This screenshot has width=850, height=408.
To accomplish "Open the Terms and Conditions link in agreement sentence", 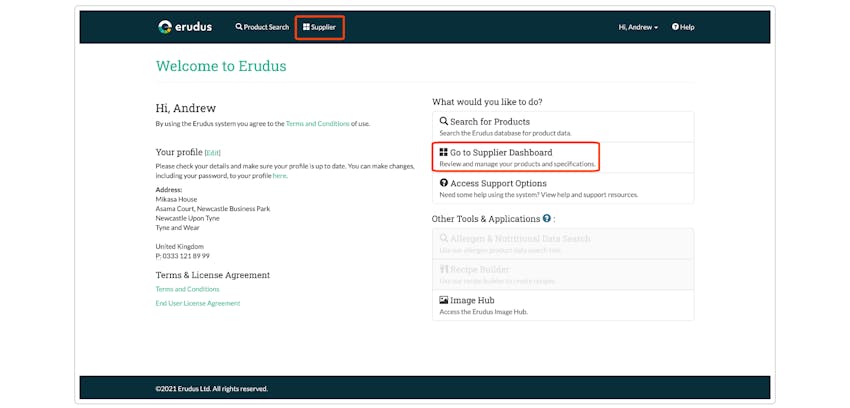I will click(x=318, y=124).
